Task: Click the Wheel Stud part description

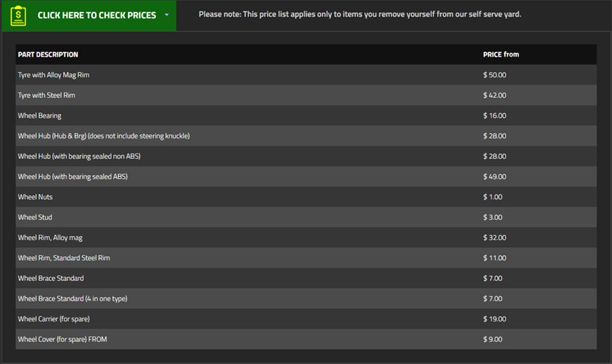Action: 35,218
